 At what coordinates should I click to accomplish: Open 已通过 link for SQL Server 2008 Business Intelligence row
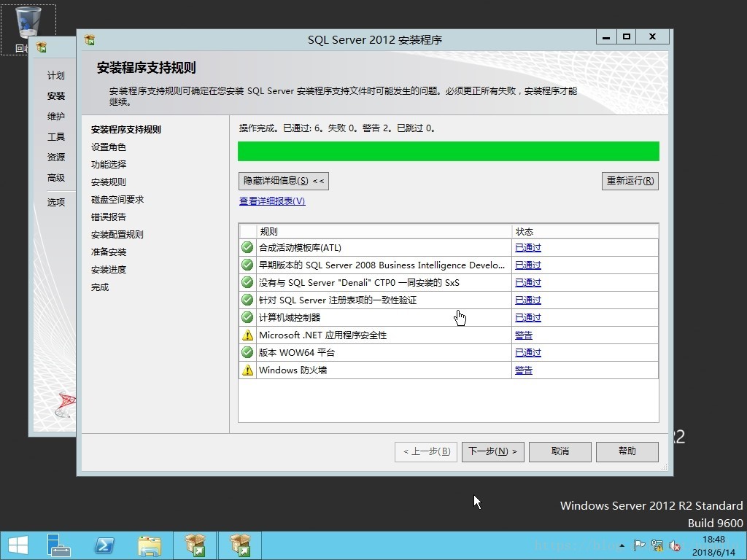pyautogui.click(x=528, y=265)
